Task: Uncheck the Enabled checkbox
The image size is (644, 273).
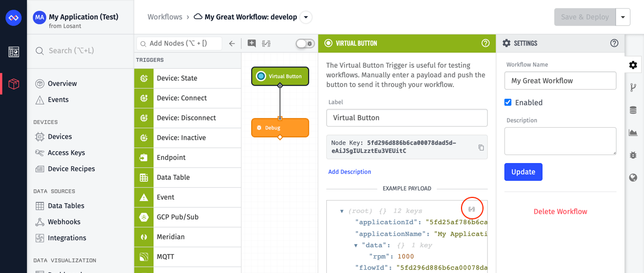Action: (508, 102)
